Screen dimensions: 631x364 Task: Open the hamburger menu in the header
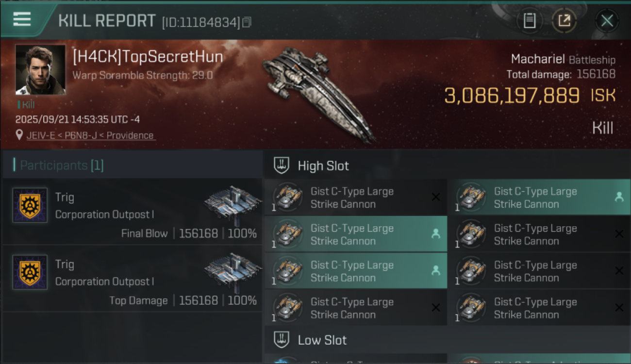(x=22, y=19)
